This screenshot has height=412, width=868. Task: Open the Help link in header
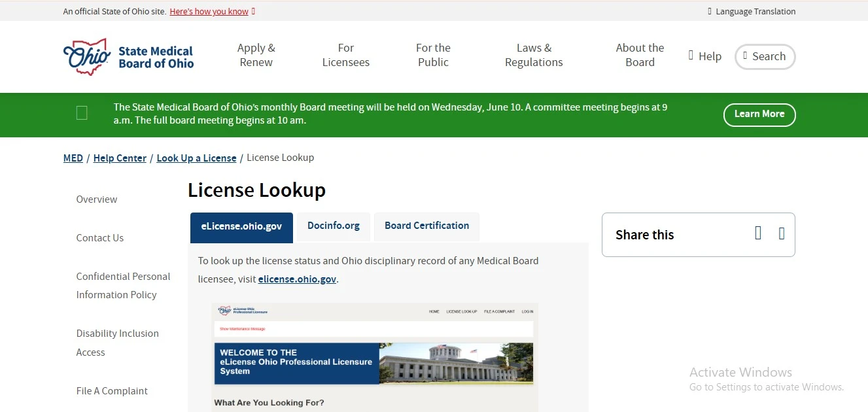(x=705, y=56)
